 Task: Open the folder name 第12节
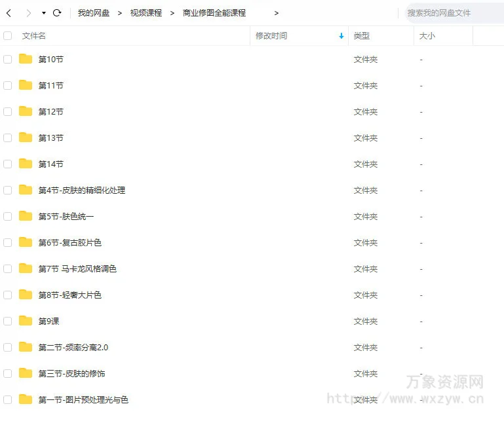pyautogui.click(x=50, y=112)
